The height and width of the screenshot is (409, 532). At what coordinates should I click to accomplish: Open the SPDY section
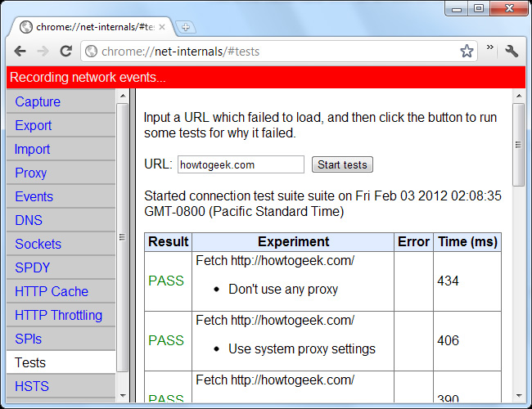(x=61, y=268)
